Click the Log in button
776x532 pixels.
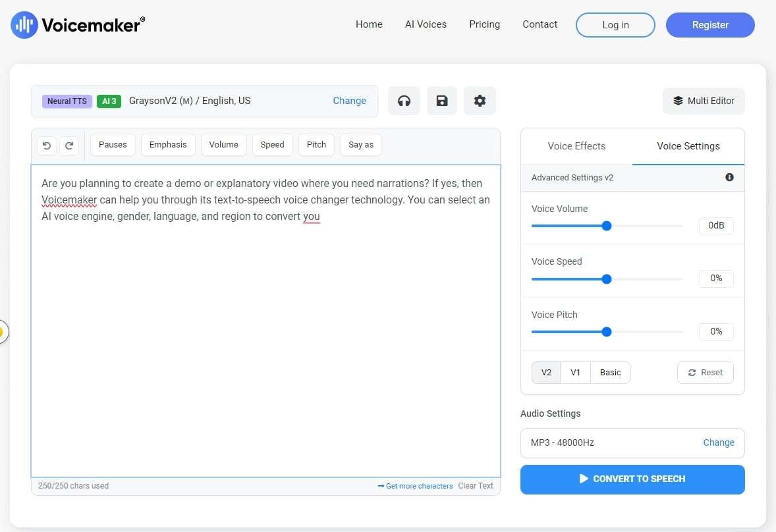click(615, 25)
